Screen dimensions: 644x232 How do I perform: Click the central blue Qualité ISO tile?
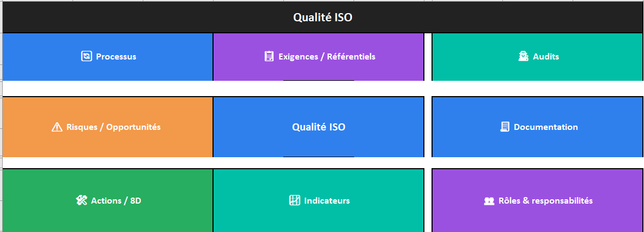point(319,127)
